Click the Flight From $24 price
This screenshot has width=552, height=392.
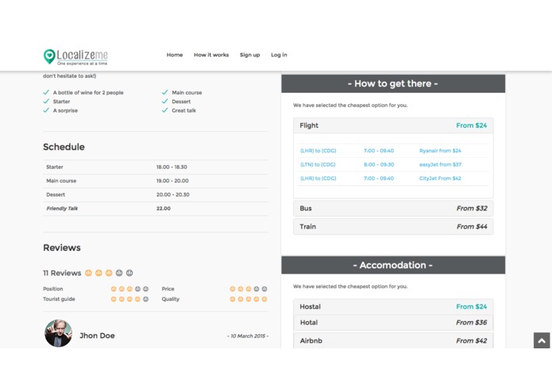471,125
